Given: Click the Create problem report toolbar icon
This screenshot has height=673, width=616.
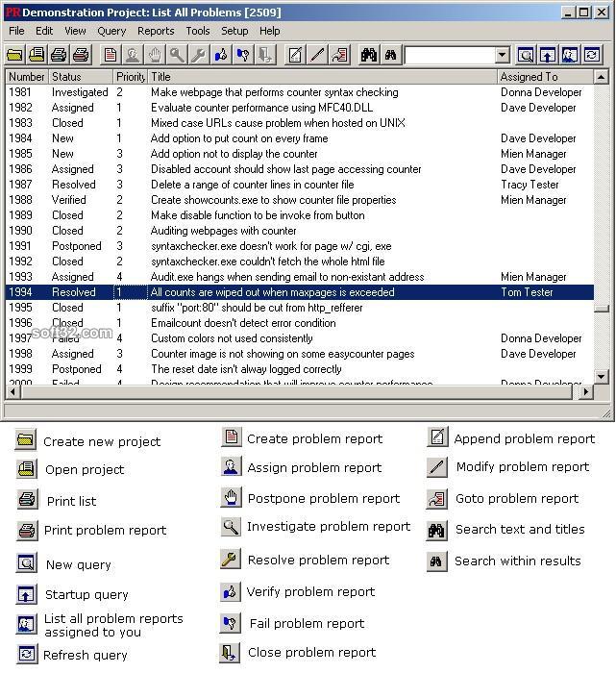Looking at the screenshot, I should (x=111, y=55).
